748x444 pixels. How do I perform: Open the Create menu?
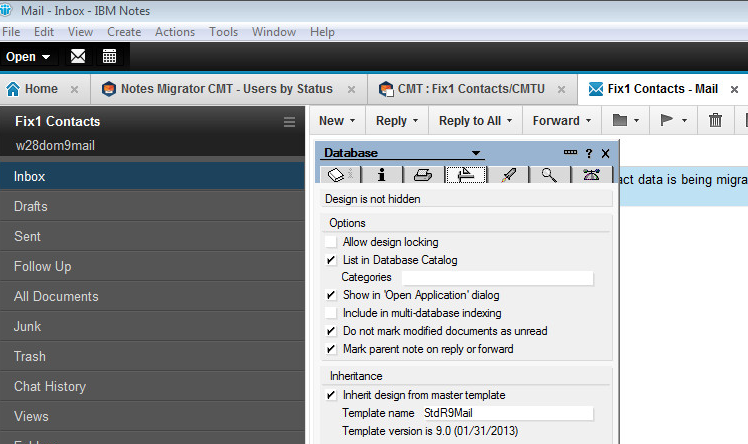click(x=124, y=32)
